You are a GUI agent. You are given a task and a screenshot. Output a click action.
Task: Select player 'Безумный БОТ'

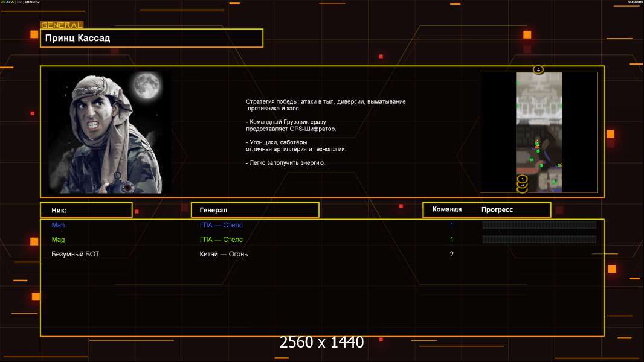pyautogui.click(x=75, y=254)
